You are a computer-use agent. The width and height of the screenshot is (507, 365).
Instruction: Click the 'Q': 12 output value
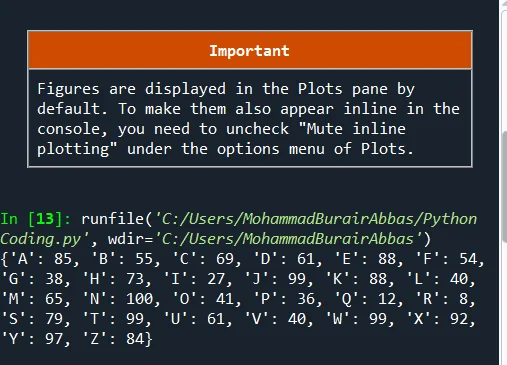[365, 299]
